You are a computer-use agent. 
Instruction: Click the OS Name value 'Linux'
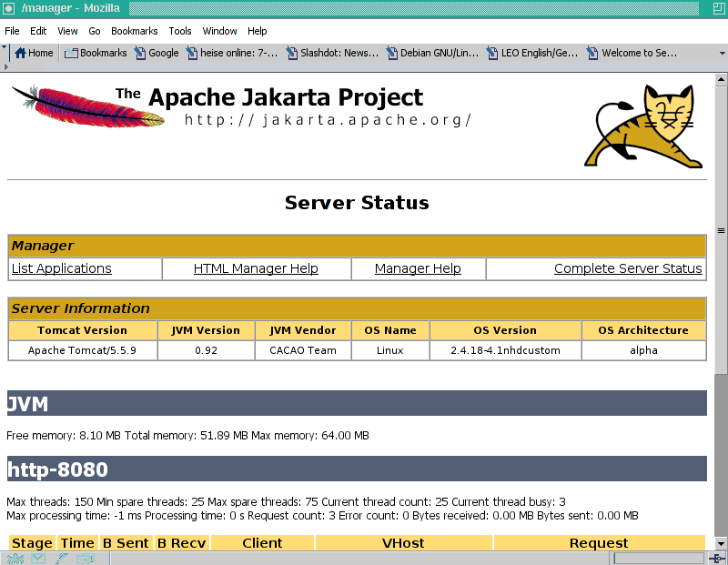coord(390,350)
